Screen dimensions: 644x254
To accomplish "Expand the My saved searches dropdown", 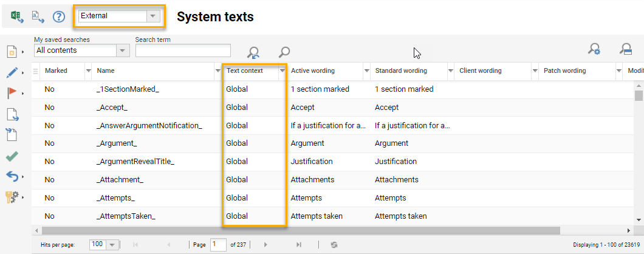I will pyautogui.click(x=123, y=50).
